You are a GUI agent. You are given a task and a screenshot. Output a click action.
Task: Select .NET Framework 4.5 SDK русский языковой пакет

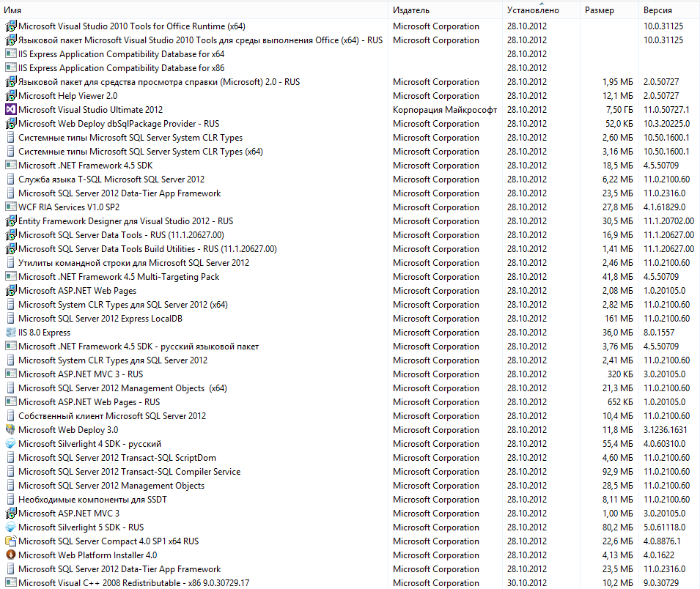coord(139,347)
